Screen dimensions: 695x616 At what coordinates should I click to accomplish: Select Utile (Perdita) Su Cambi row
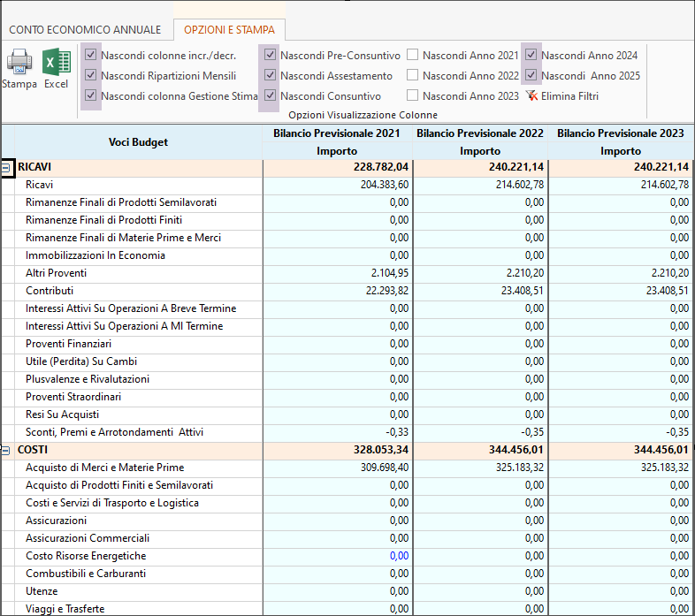[x=81, y=361]
